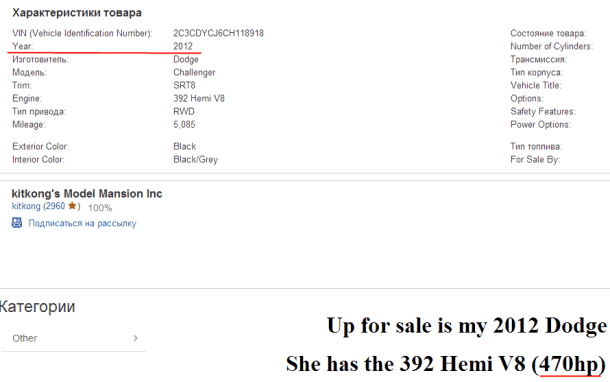Click the Категории heading
610x382 pixels.
[x=37, y=307]
